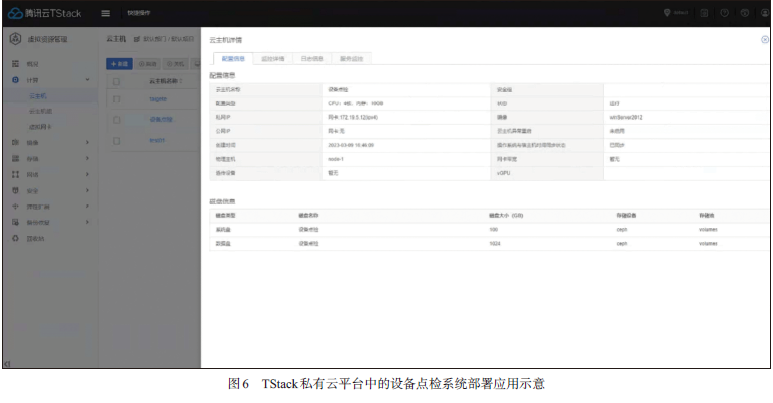Open 快捷操作 in the top bar
Screen dimensions: 773x403
(x=139, y=13)
